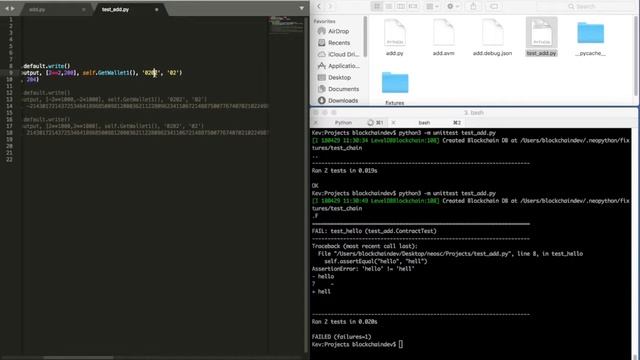Select the add.py file icon
The width and height of the screenshot is (640, 360).
tap(395, 33)
